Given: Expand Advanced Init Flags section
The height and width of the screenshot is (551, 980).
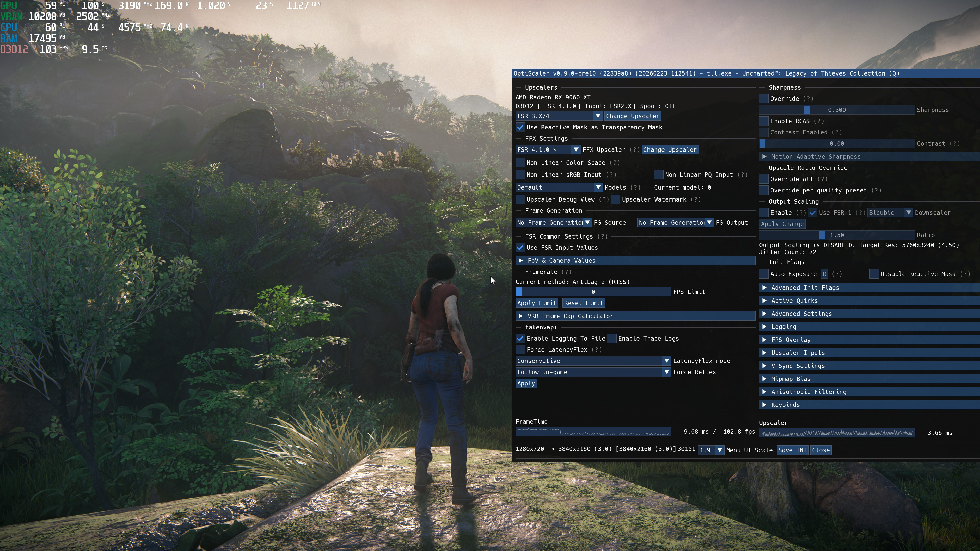Looking at the screenshot, I should click(870, 288).
